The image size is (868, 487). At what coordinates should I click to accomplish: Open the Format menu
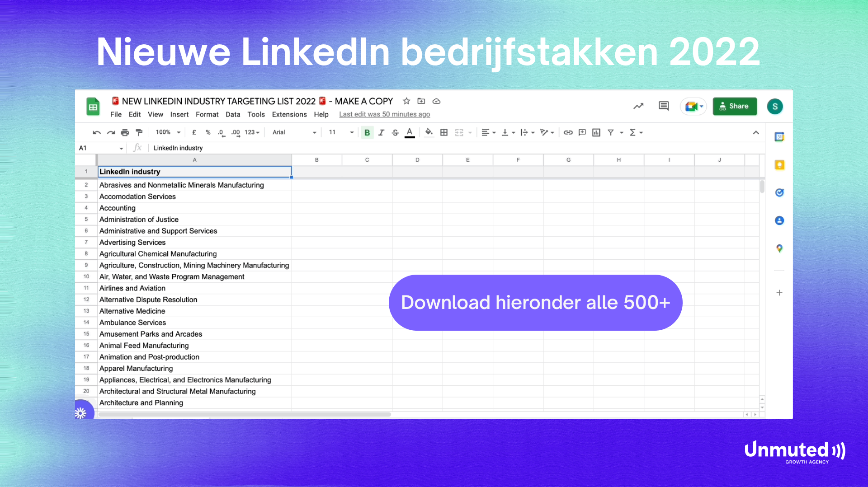[x=207, y=114]
